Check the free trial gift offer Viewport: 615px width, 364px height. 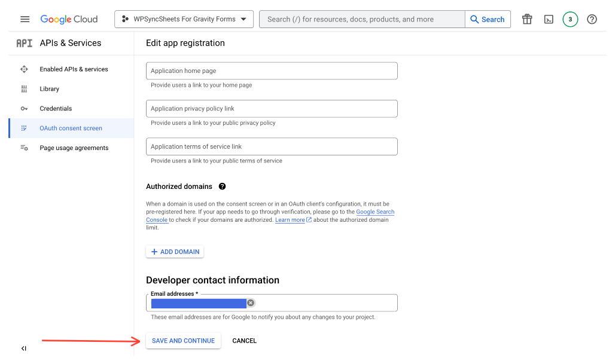527,19
